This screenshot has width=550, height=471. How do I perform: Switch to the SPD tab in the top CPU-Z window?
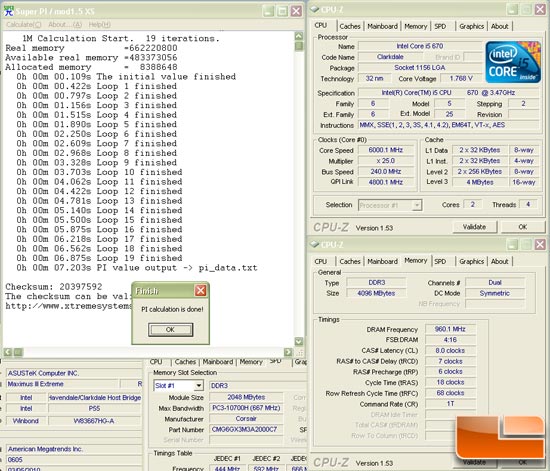tap(440, 26)
